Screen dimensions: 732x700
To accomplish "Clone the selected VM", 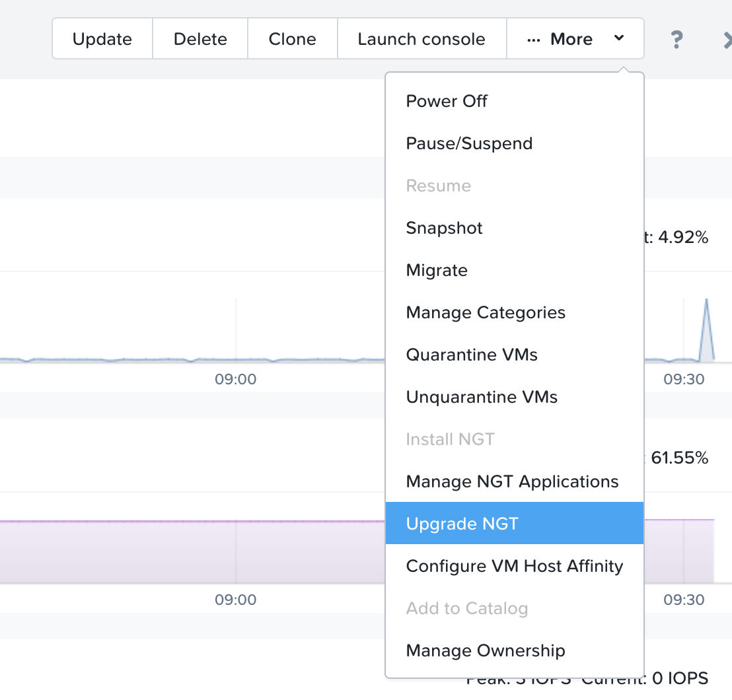I will click(292, 39).
